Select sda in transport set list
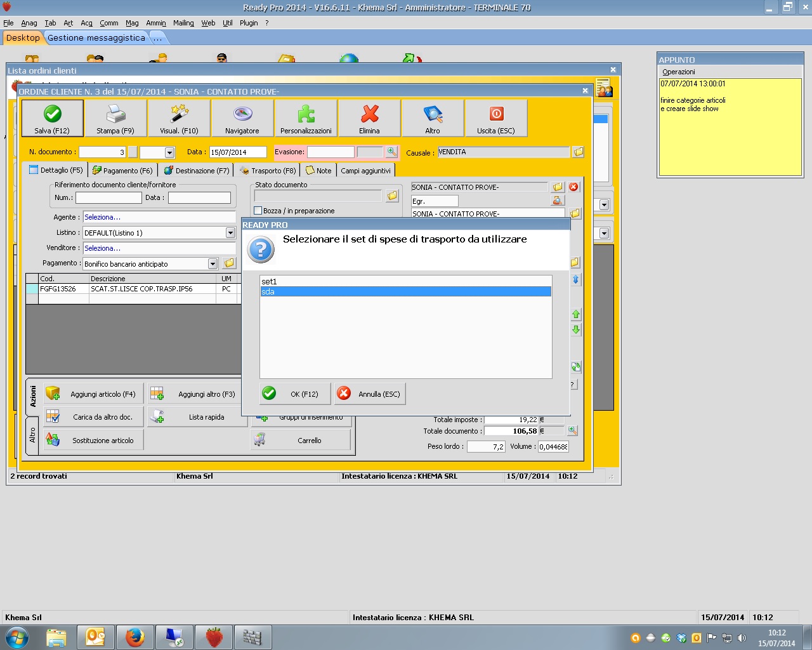The image size is (812, 650). click(405, 291)
